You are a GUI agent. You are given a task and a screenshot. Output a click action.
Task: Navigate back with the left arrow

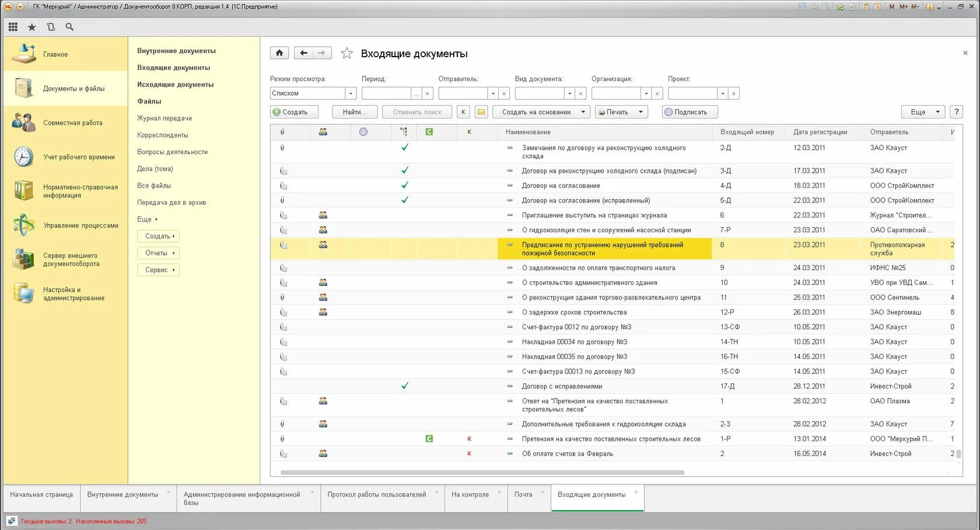(x=303, y=53)
